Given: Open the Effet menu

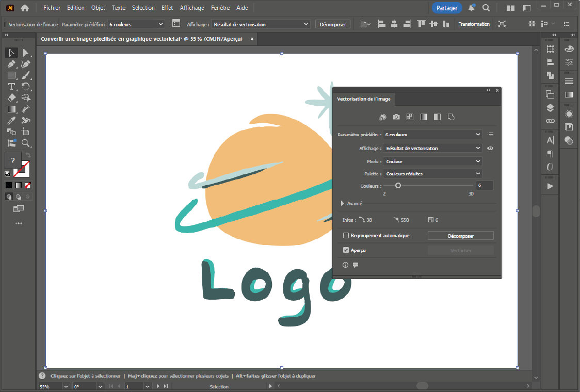Looking at the screenshot, I should [x=167, y=8].
